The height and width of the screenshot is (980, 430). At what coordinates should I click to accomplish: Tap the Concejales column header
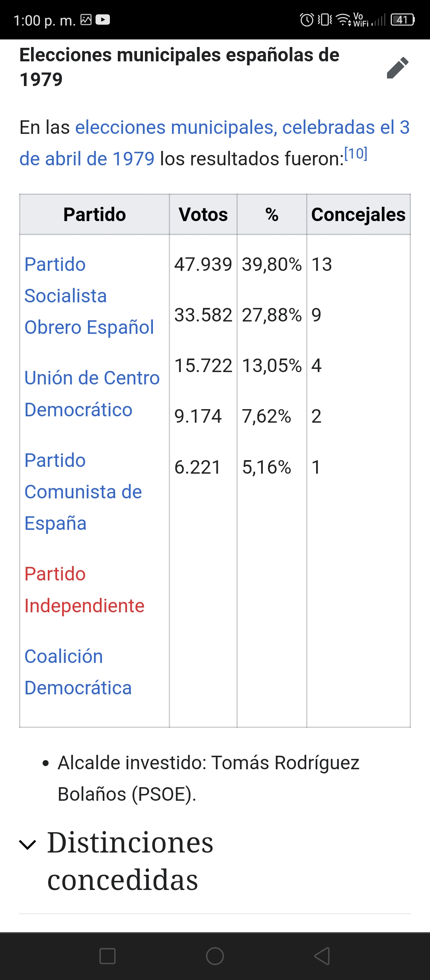pos(358,215)
